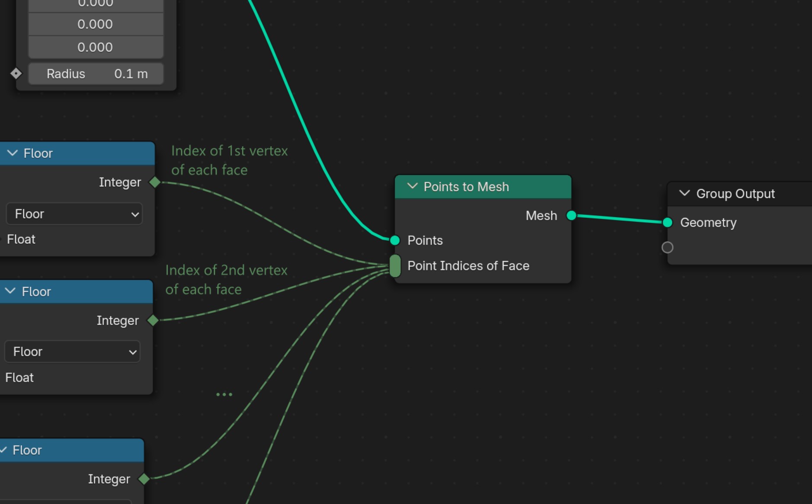The image size is (812, 504).
Task: Click the 0.000 field directly above Radius
Action: 96,47
